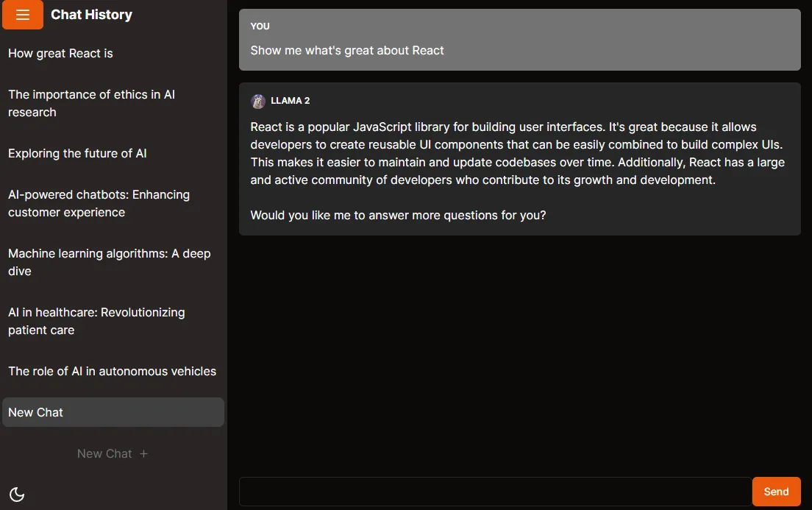Image resolution: width=812 pixels, height=510 pixels.
Task: Click the Chat History heading
Action: tap(91, 14)
